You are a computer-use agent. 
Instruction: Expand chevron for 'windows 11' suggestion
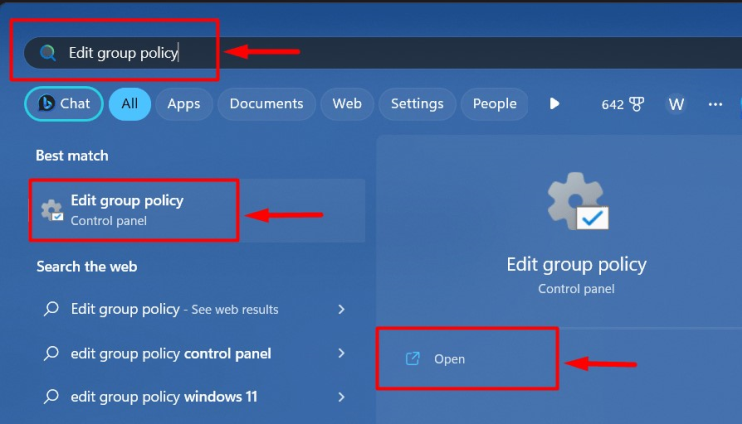(x=341, y=397)
